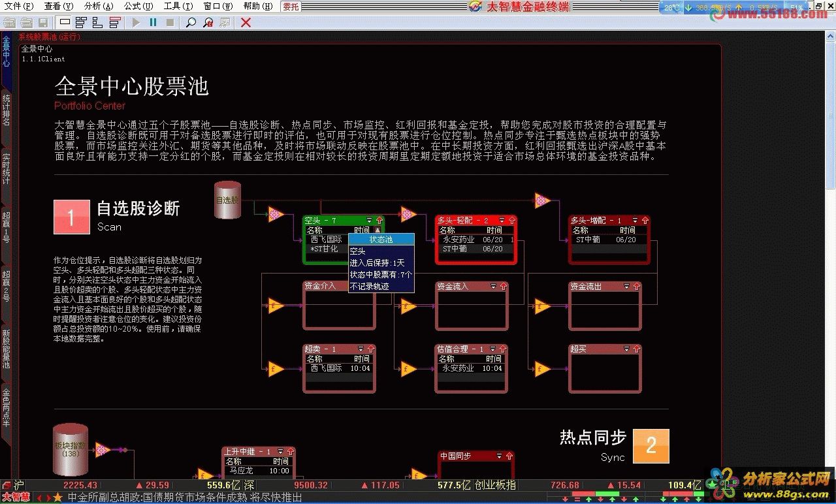Screen dimensions: 836x504
Task: Click the magnifier search toolbar icon
Action: [191, 22]
